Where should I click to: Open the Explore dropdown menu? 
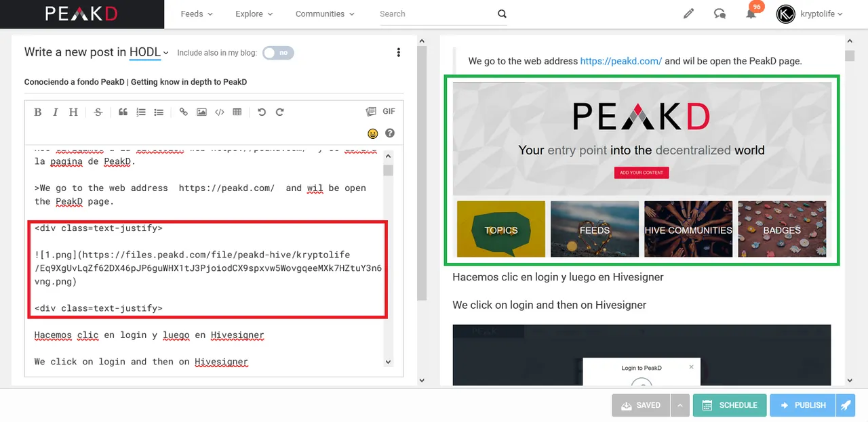(254, 14)
